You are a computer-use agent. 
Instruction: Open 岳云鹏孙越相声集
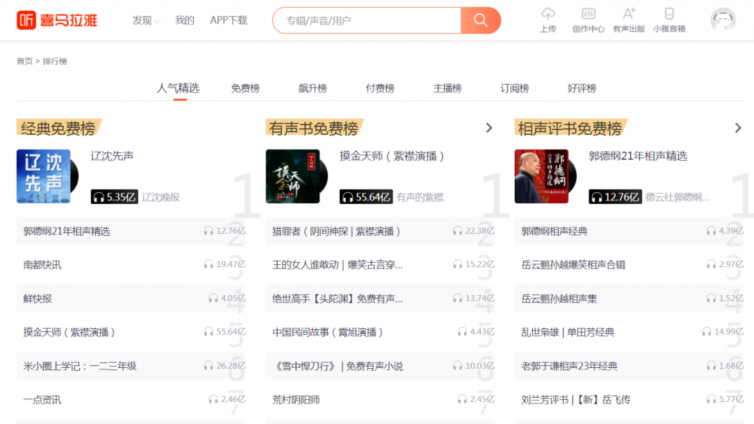tap(559, 299)
